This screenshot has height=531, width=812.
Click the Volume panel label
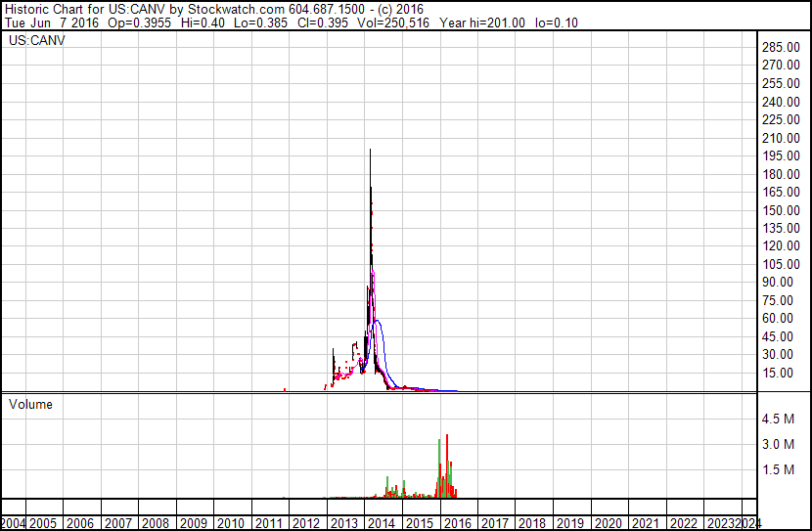tap(30, 404)
